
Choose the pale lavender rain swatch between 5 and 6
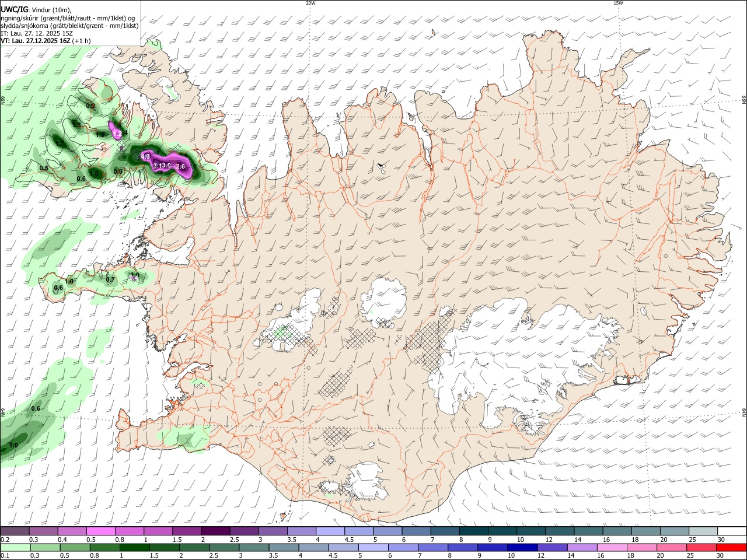[x=373, y=547]
